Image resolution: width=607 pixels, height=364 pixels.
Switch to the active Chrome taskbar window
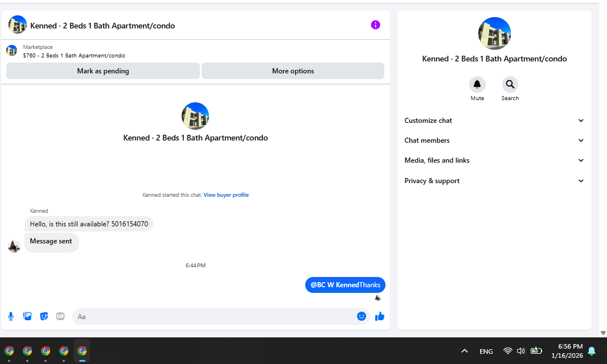[x=82, y=351]
